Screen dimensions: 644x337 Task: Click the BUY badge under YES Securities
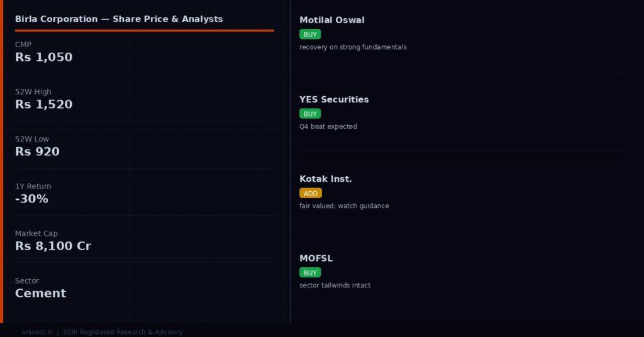coord(310,114)
